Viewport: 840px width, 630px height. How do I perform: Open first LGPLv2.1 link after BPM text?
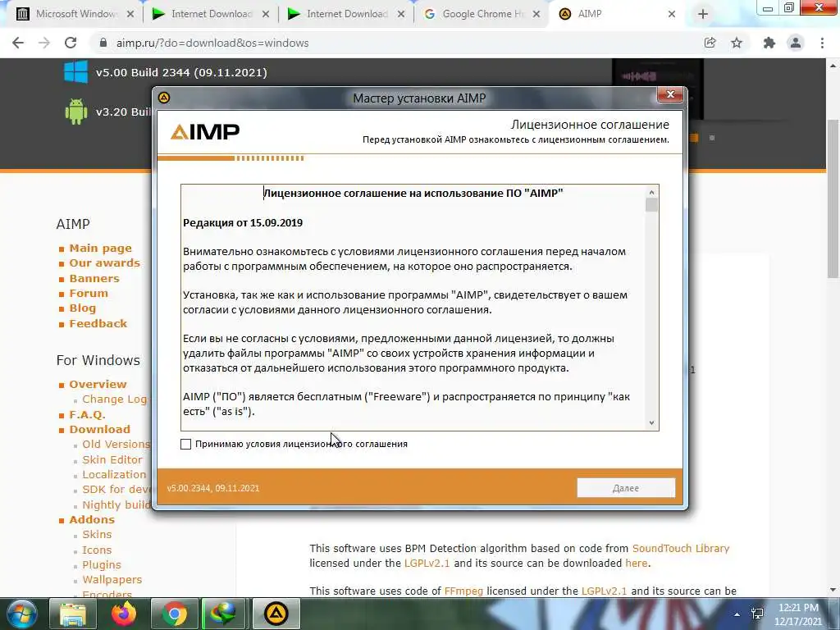point(427,563)
